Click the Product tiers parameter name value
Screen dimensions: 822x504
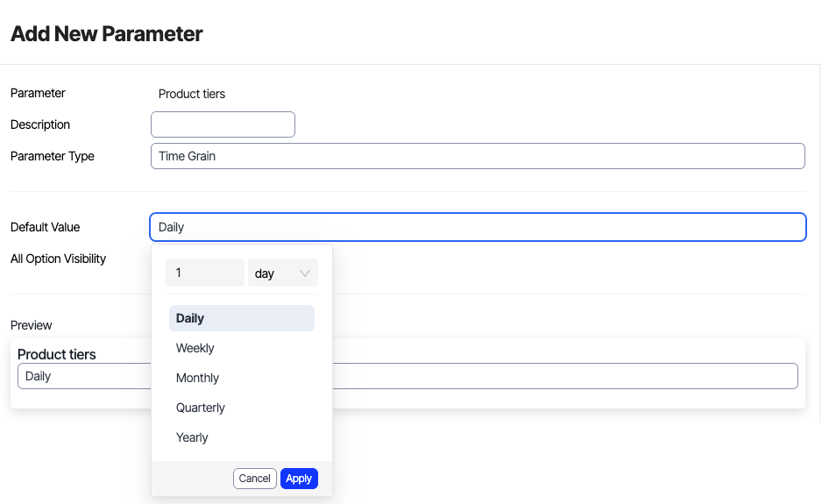(x=192, y=94)
